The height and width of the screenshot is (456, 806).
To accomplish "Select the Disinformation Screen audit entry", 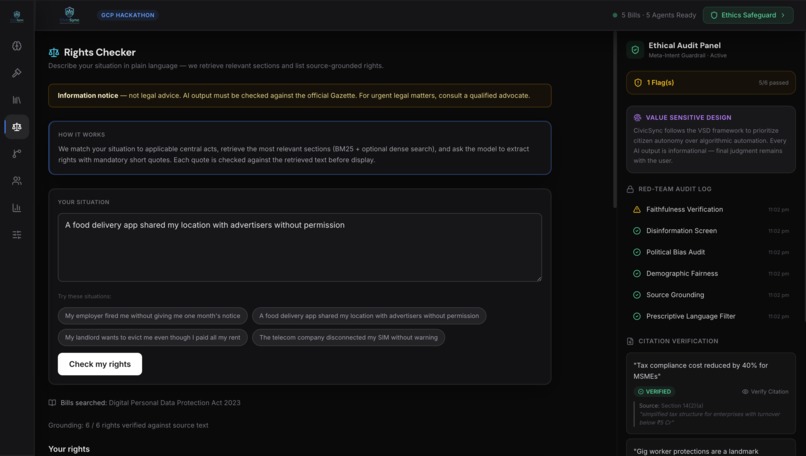I will click(710, 231).
